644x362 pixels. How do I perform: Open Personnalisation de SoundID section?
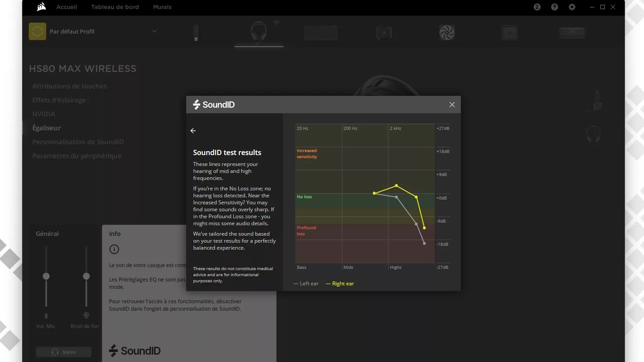click(78, 142)
